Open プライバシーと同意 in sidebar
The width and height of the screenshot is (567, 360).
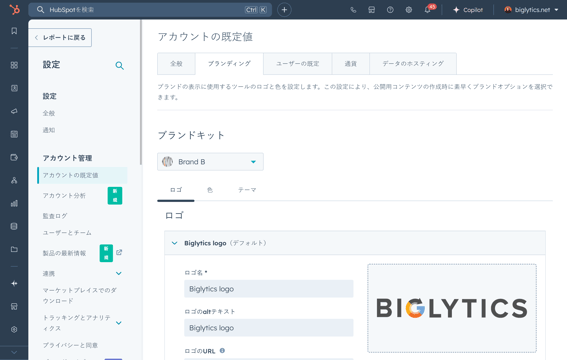[x=70, y=345]
